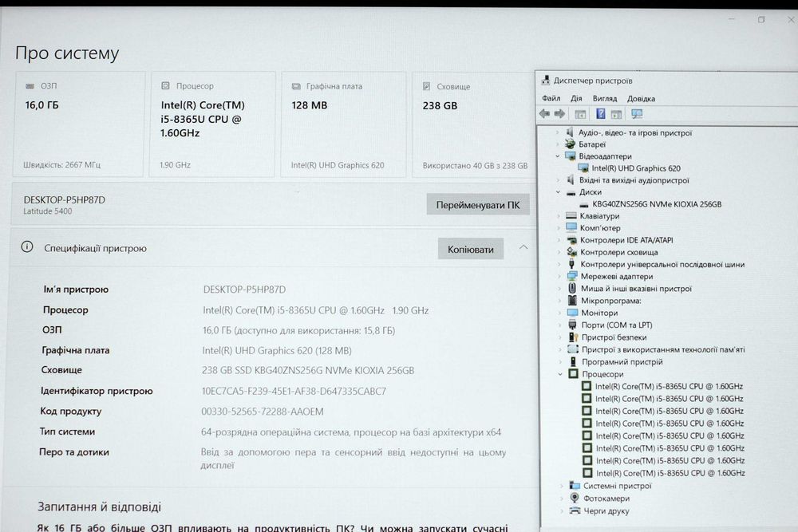Select the mouse icon for Миша й інші вказівні пристрої
The height and width of the screenshot is (532, 798).
(572, 289)
